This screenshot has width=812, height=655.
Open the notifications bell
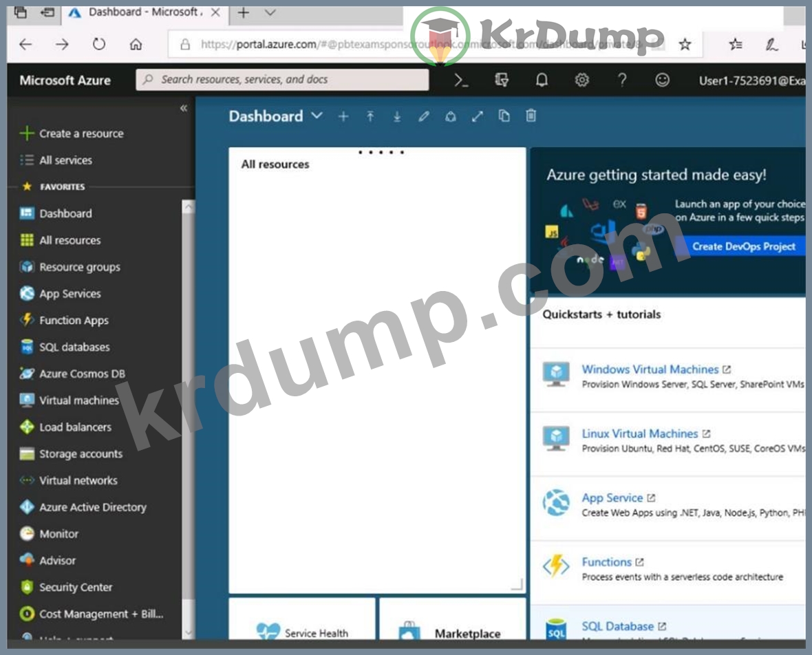[x=542, y=80]
